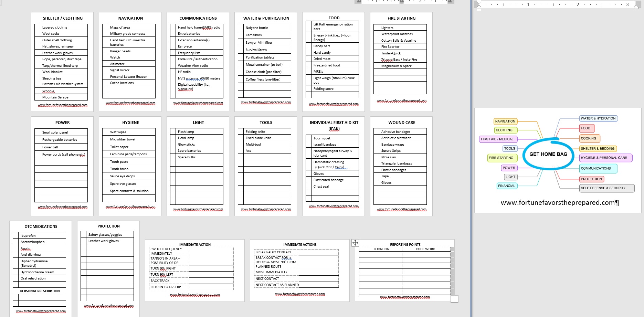
Task: Select the WATER & HYDRATION mind map node
Action: (598, 118)
